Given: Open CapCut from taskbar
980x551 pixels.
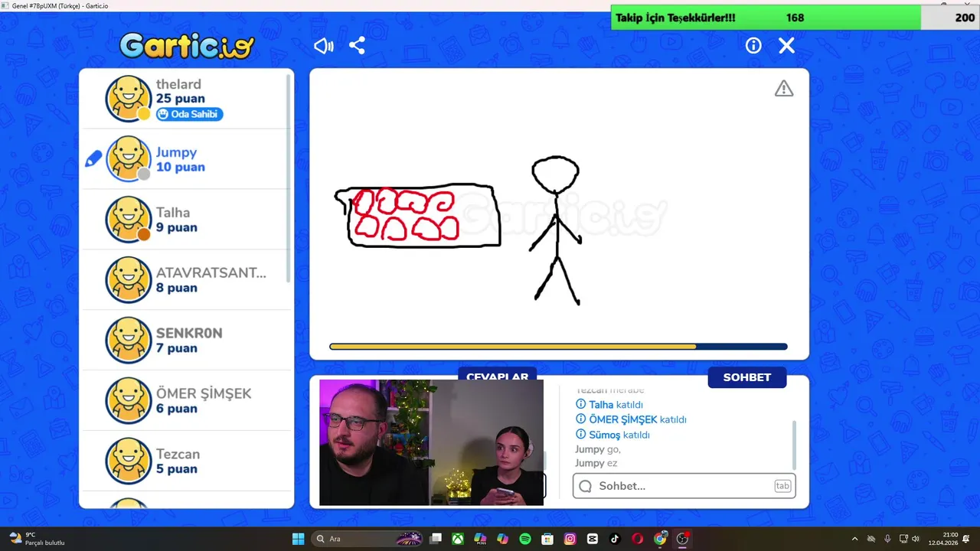Looking at the screenshot, I should [x=592, y=539].
